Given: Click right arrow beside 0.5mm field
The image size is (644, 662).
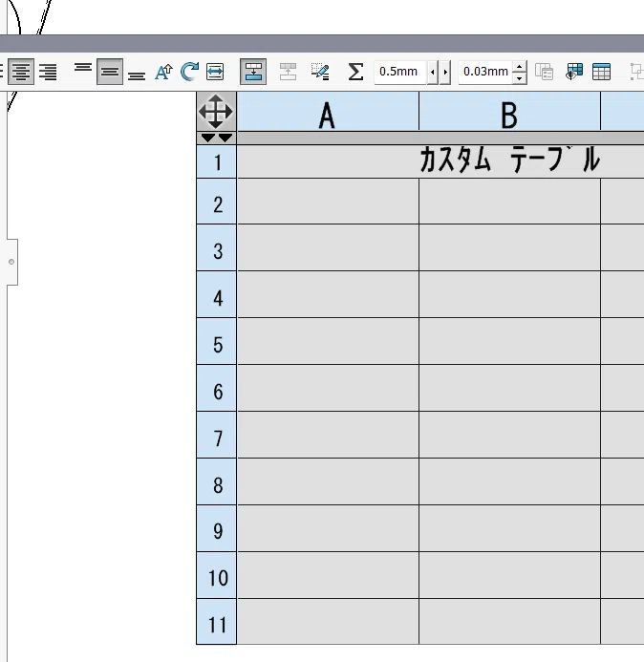Looking at the screenshot, I should pos(445,73).
